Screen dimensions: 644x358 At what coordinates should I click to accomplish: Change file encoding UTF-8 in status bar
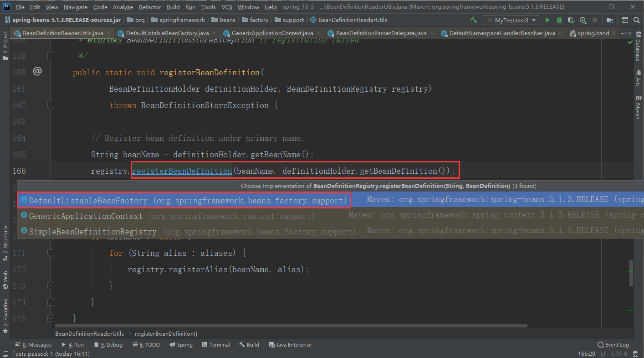[x=619, y=354]
